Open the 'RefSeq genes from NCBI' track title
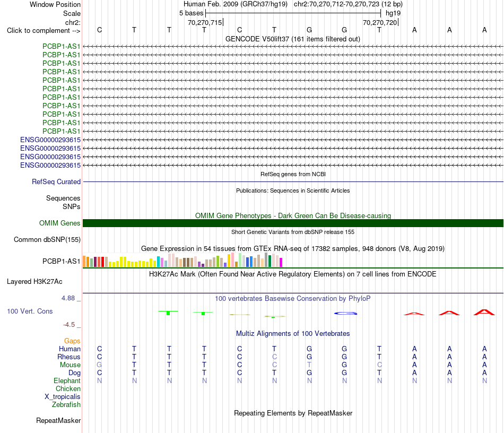 [x=293, y=174]
